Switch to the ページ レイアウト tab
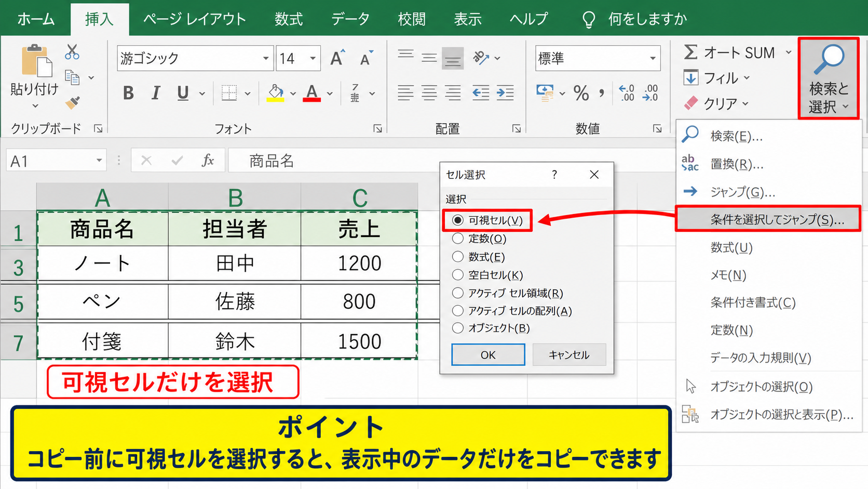This screenshot has height=489, width=868. 195,19
